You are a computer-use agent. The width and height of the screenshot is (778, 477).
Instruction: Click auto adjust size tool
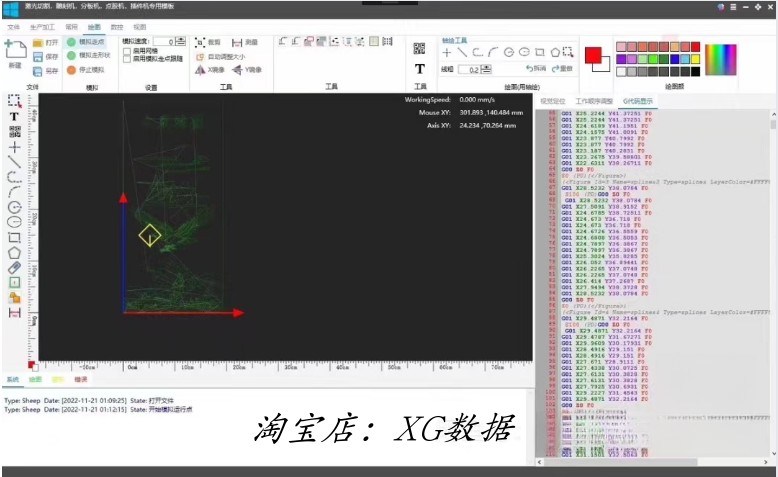[x=221, y=57]
